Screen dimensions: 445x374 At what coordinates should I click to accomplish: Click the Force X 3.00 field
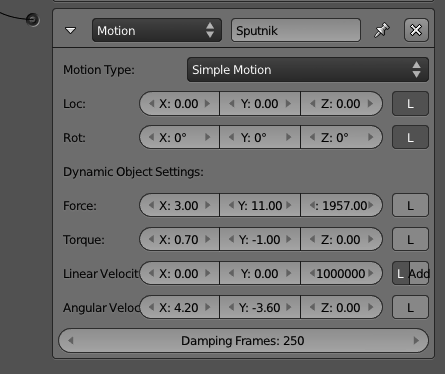[x=179, y=205]
